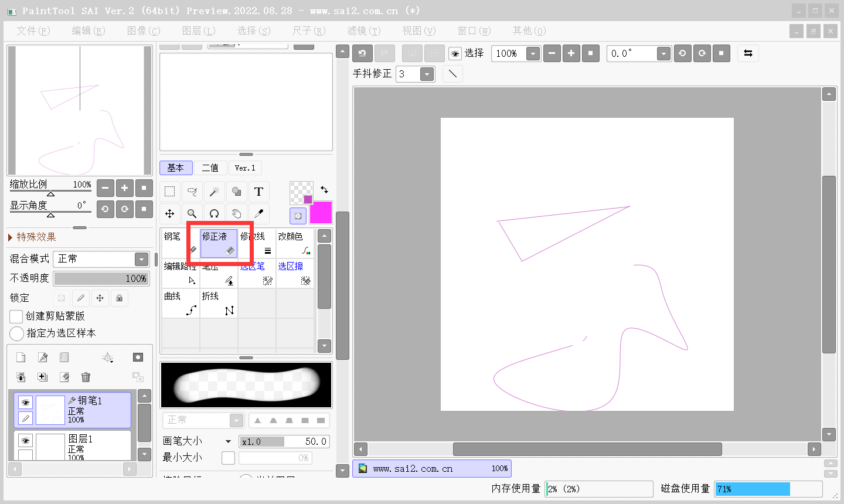Toggle lock position move icon in 锁定 row
Screen dimensions: 844x504
pos(100,298)
